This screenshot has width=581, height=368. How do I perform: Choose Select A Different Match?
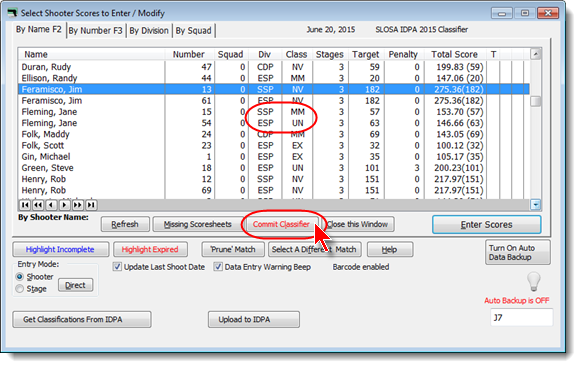point(315,249)
